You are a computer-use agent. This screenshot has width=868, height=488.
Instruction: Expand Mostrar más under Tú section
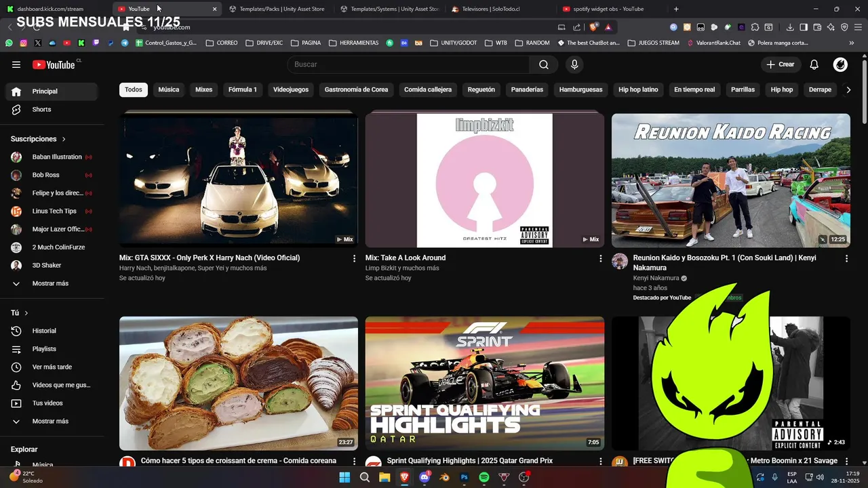coord(52,421)
